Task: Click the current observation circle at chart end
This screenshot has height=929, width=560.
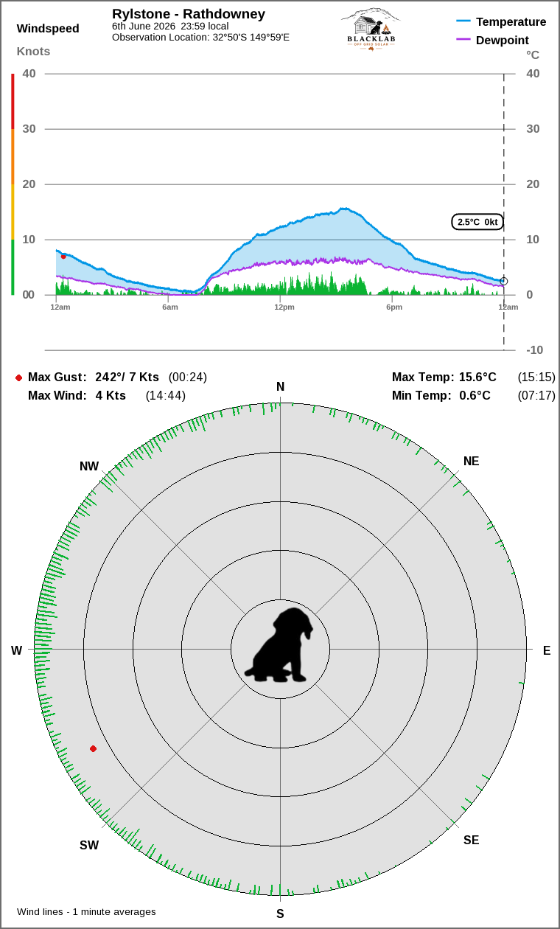Action: click(504, 281)
